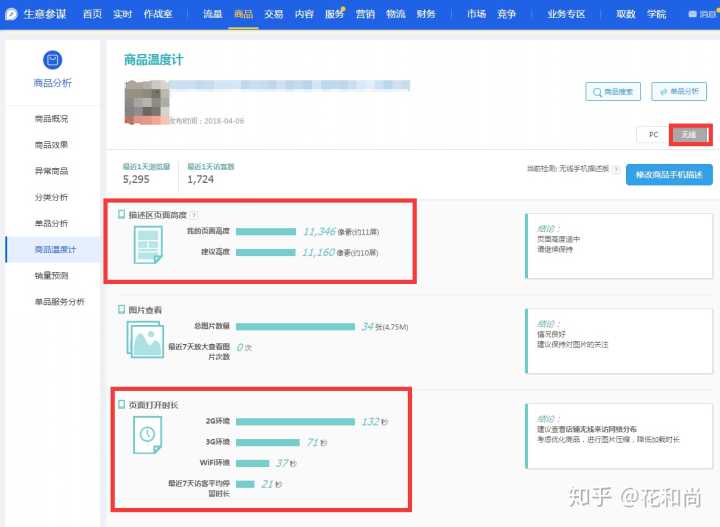Screen dimensions: 720x527
Task: Click the 生意参谋 logo icon
Action: click(x=11, y=14)
